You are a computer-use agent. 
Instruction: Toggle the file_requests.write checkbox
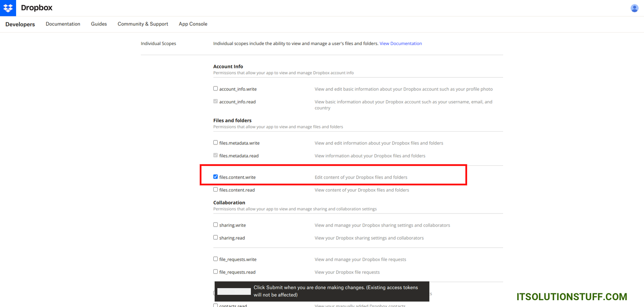point(216,259)
